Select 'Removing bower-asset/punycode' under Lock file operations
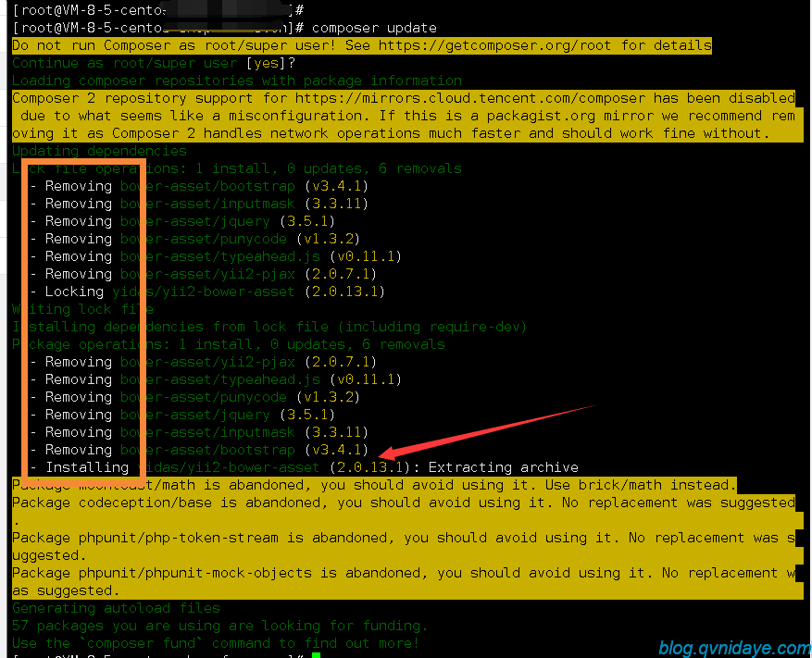The image size is (812, 658). click(x=195, y=239)
